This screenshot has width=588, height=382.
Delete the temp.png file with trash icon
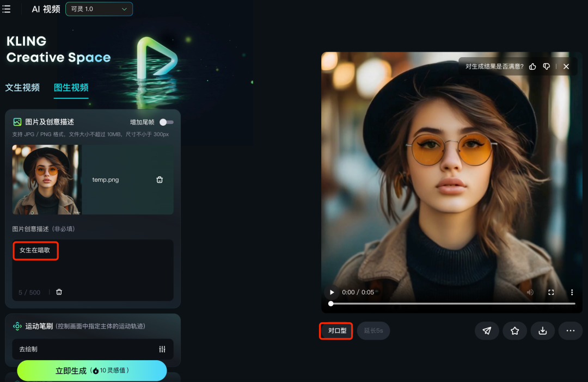click(x=160, y=180)
